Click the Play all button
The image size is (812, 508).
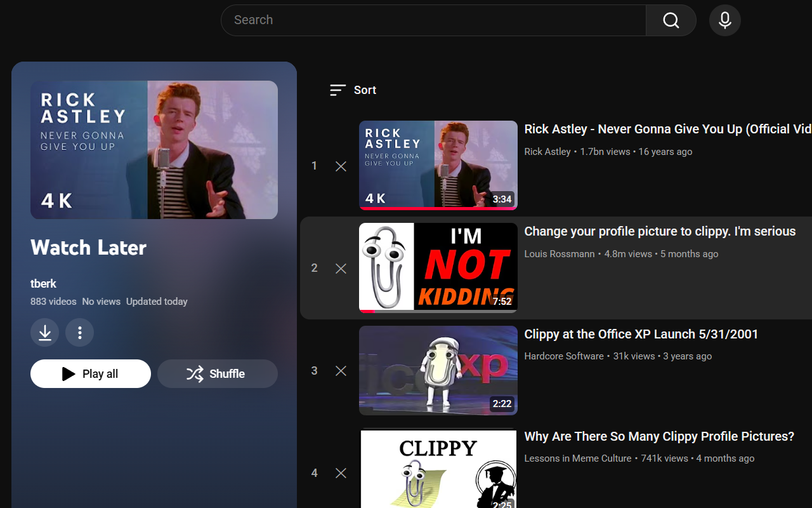point(91,374)
